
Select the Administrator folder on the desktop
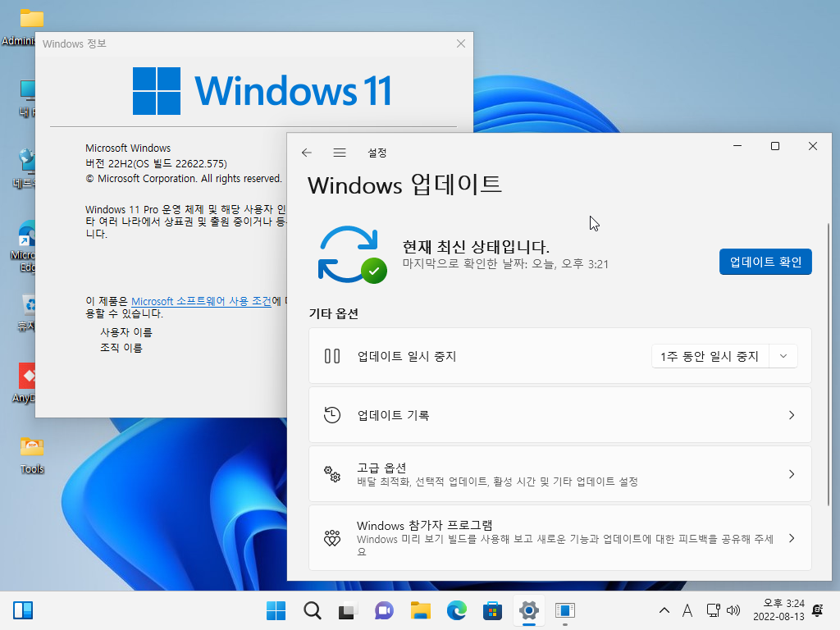[x=21, y=26]
